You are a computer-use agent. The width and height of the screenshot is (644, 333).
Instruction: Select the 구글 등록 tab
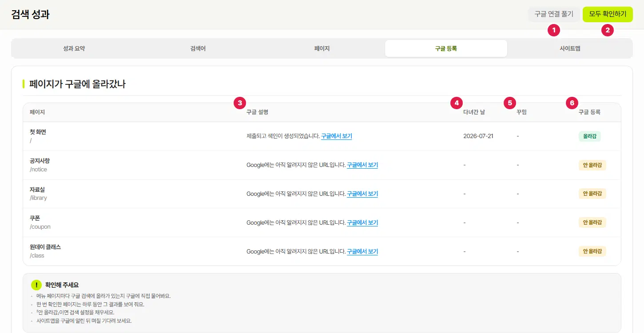(446, 48)
